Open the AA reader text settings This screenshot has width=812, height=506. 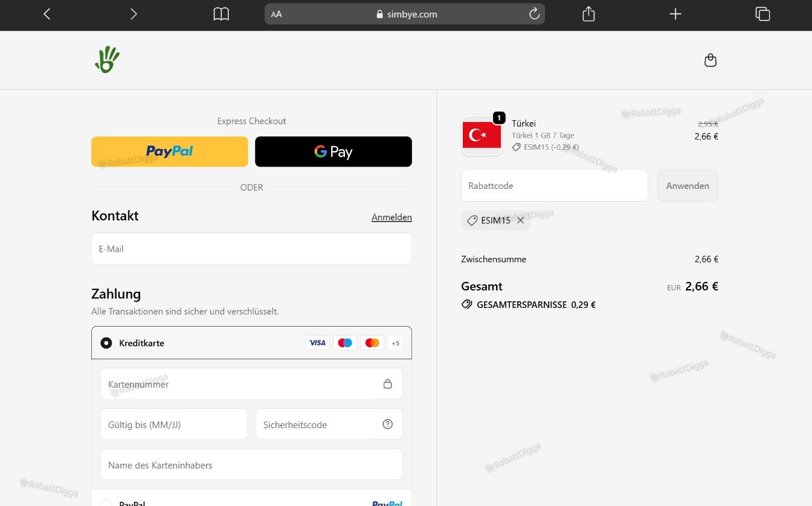(x=276, y=14)
